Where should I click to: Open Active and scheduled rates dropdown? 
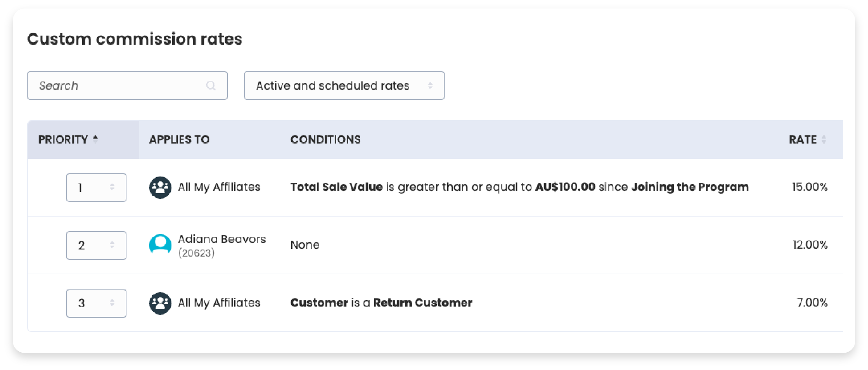pyautogui.click(x=344, y=85)
